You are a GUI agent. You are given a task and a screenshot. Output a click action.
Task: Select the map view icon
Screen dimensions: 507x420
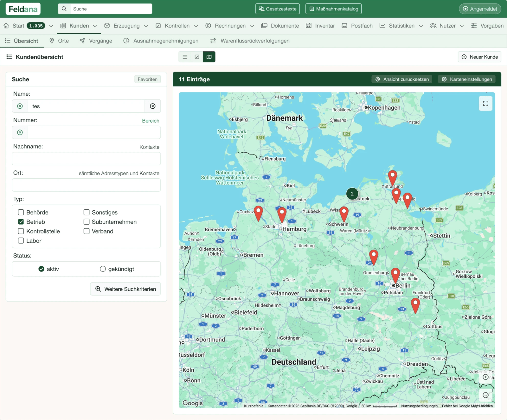point(209,57)
